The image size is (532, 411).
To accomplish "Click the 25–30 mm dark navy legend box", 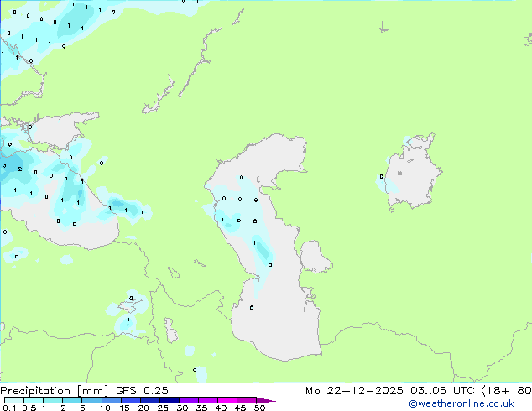I will [x=170, y=400].
